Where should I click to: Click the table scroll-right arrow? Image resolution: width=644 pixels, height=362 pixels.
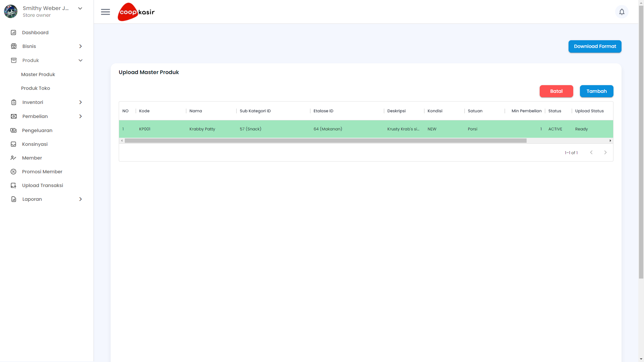click(x=610, y=141)
